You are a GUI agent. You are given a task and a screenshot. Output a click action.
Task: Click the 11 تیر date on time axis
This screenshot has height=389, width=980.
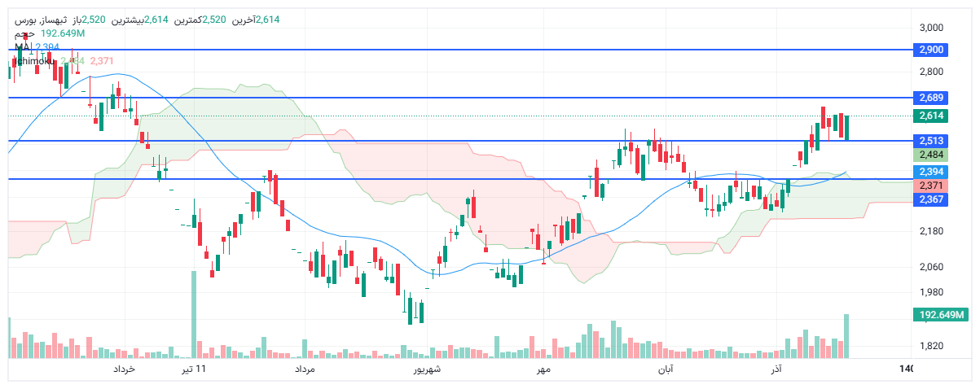pyautogui.click(x=194, y=369)
